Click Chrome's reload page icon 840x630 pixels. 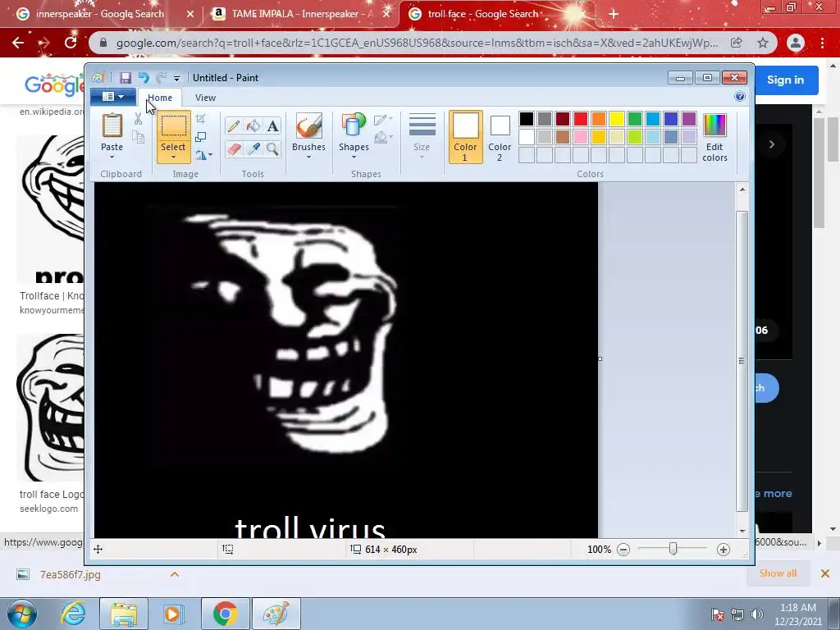[71, 43]
